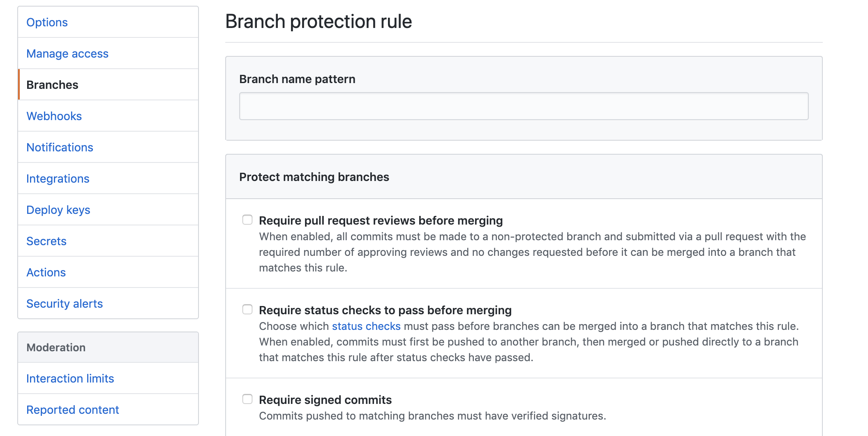This screenshot has height=436, width=868.
Task: Open the Notifications settings page
Action: click(x=60, y=147)
